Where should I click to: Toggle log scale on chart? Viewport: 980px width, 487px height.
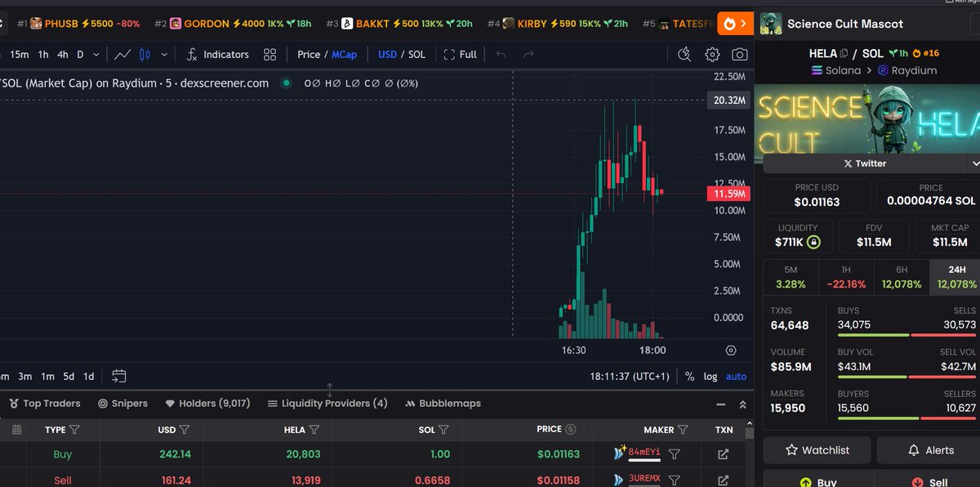710,377
